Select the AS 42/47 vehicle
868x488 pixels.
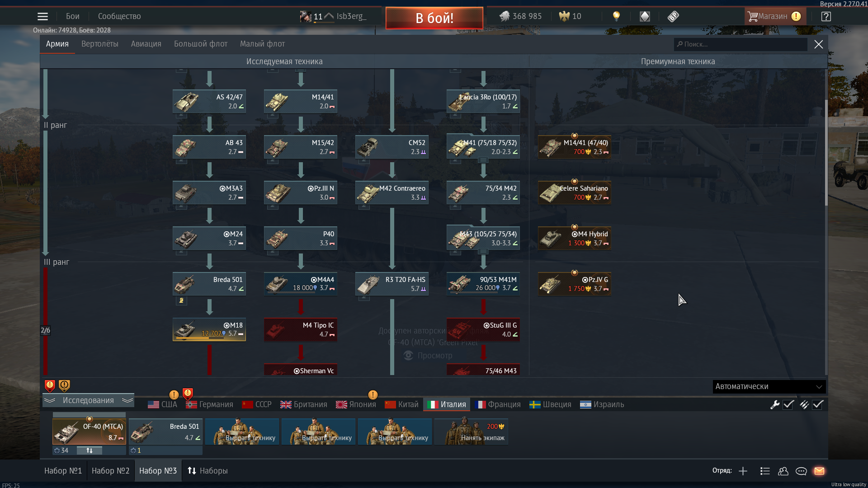209,101
